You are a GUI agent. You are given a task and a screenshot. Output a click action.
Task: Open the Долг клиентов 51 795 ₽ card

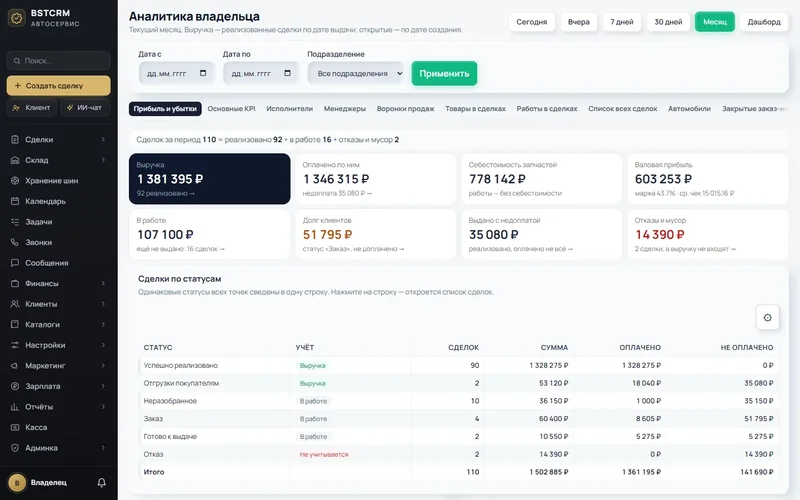click(x=376, y=234)
